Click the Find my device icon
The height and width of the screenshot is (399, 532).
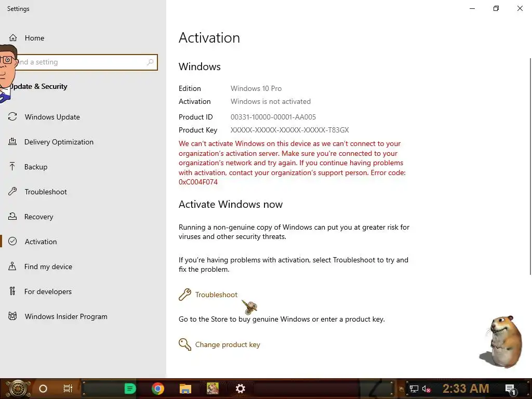point(12,266)
